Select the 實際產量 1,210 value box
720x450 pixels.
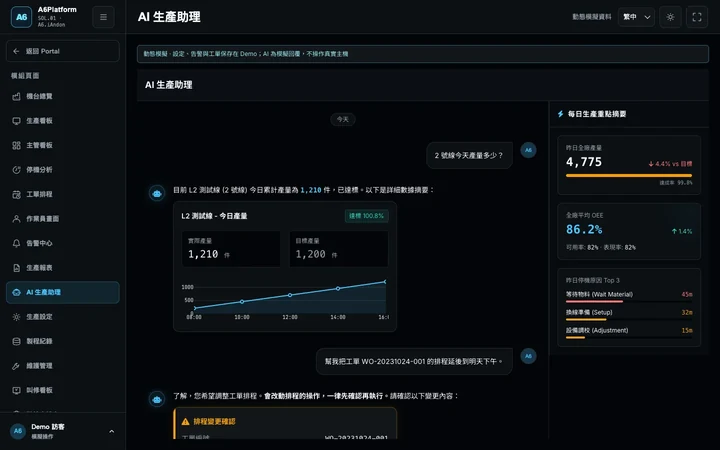tap(231, 249)
